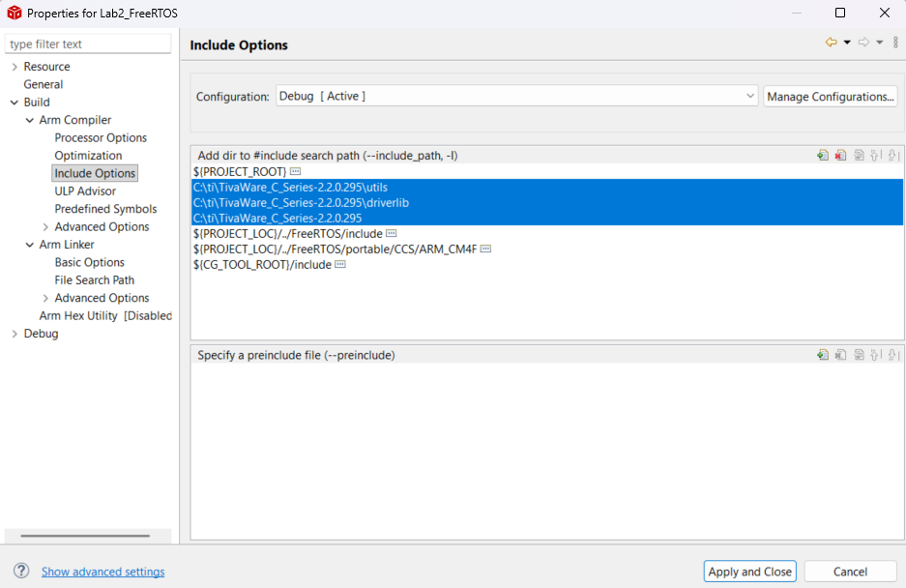Navigate back using the gold back arrow
Image resolution: width=906 pixels, height=588 pixels.
pos(831,43)
